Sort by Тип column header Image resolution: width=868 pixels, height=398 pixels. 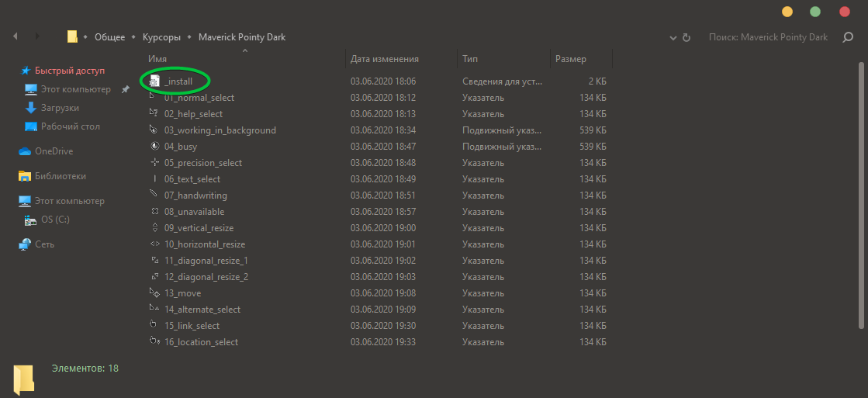pyautogui.click(x=470, y=59)
